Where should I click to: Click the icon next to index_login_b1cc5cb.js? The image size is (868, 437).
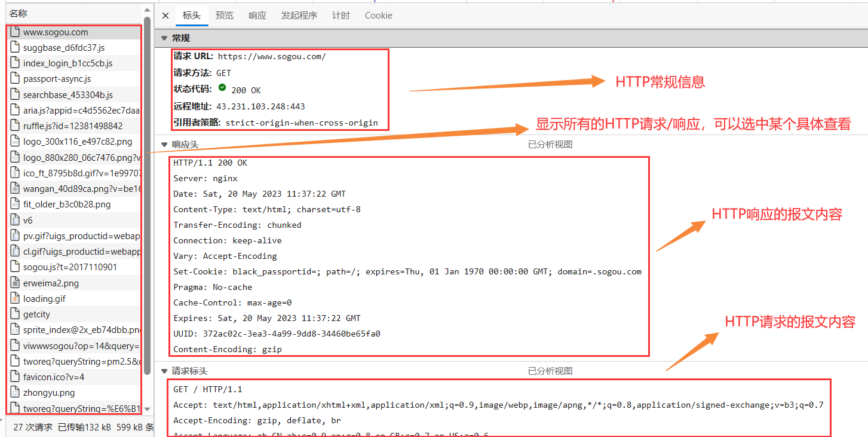pos(16,63)
